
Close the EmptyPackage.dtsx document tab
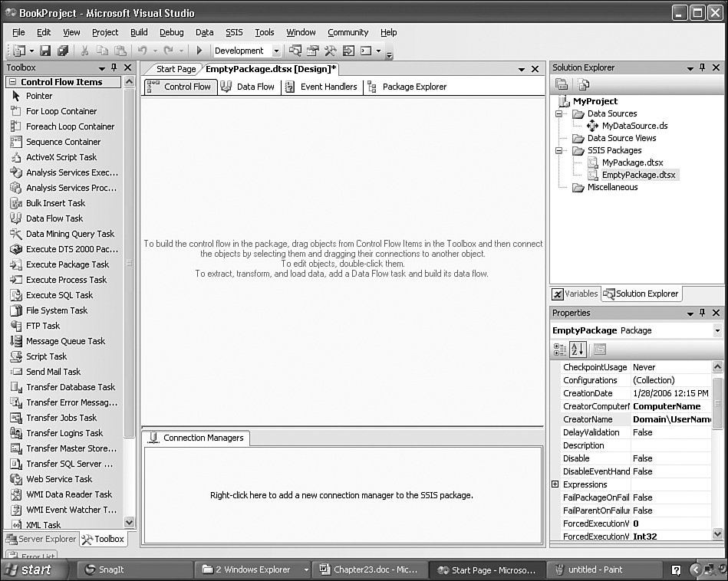tap(535, 69)
